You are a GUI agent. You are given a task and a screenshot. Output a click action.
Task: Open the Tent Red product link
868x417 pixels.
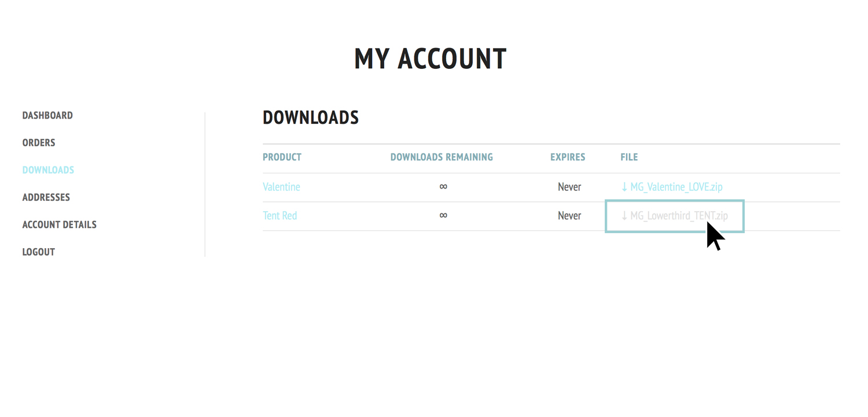279,216
